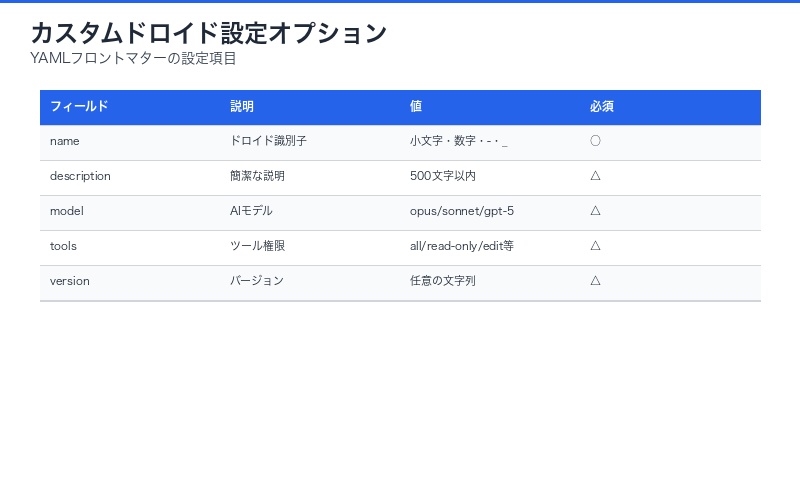Image resolution: width=800 pixels, height=500 pixels.
Task: Select the 'name' field cell
Action: (x=65, y=142)
